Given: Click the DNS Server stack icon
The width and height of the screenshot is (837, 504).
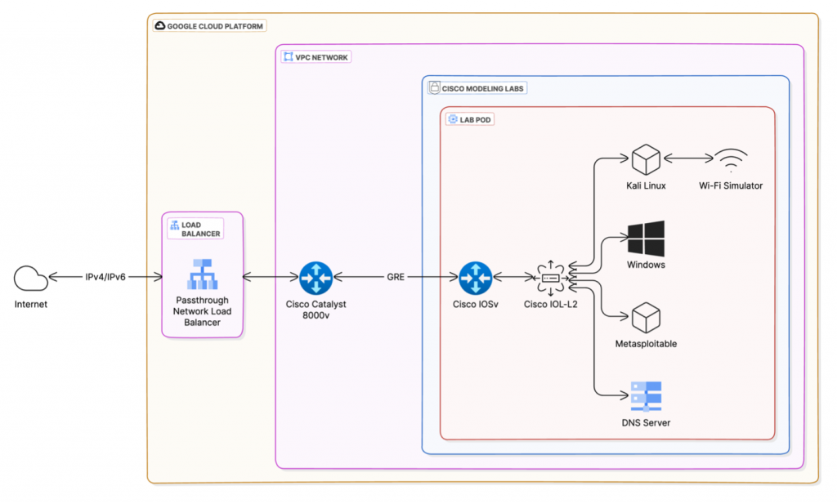Looking at the screenshot, I should [x=645, y=397].
